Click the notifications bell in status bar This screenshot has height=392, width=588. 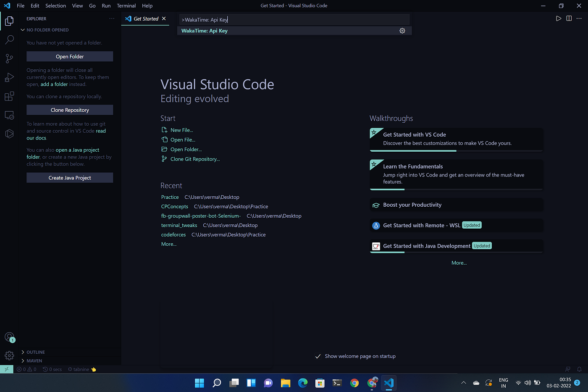[x=579, y=369]
